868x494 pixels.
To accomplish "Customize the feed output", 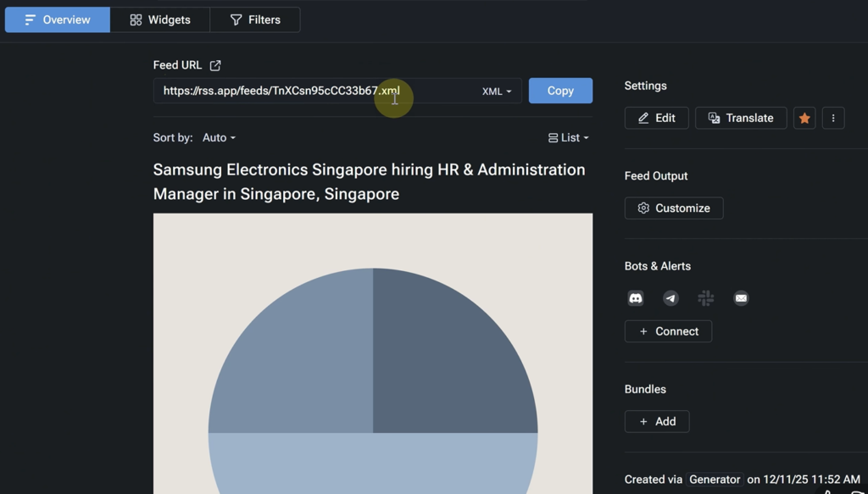I will pos(674,208).
